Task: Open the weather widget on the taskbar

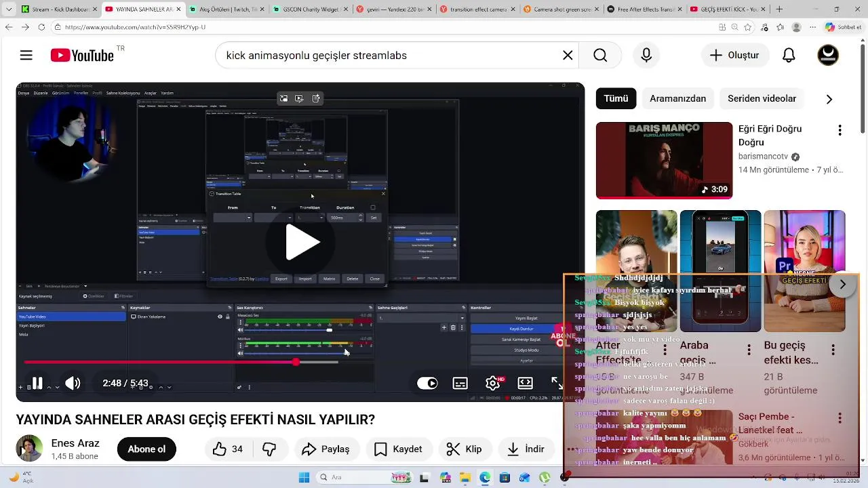Action: point(22,477)
